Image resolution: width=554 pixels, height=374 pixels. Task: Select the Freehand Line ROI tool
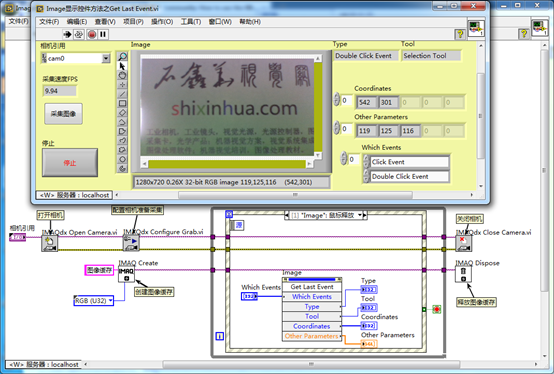tap(122, 141)
